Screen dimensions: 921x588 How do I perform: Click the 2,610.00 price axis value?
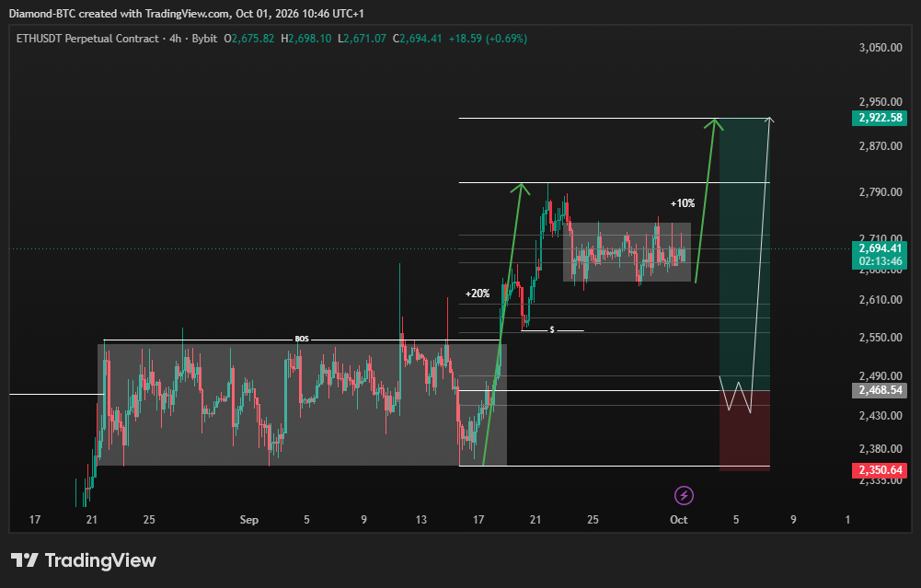click(x=881, y=300)
